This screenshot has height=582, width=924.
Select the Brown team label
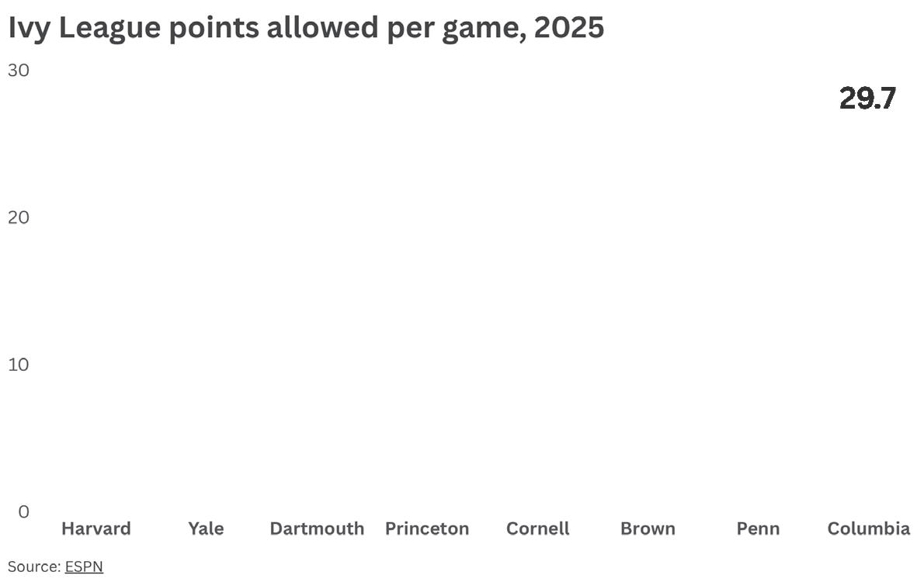pyautogui.click(x=648, y=528)
